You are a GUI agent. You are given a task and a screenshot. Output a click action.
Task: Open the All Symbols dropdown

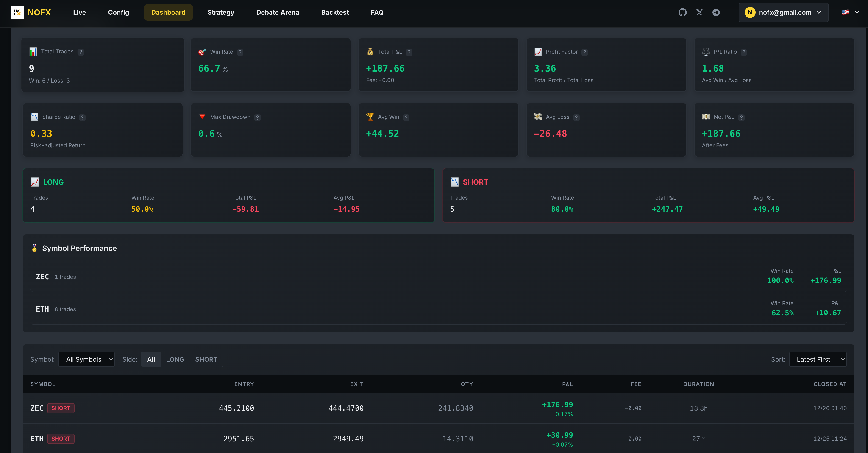click(x=87, y=359)
